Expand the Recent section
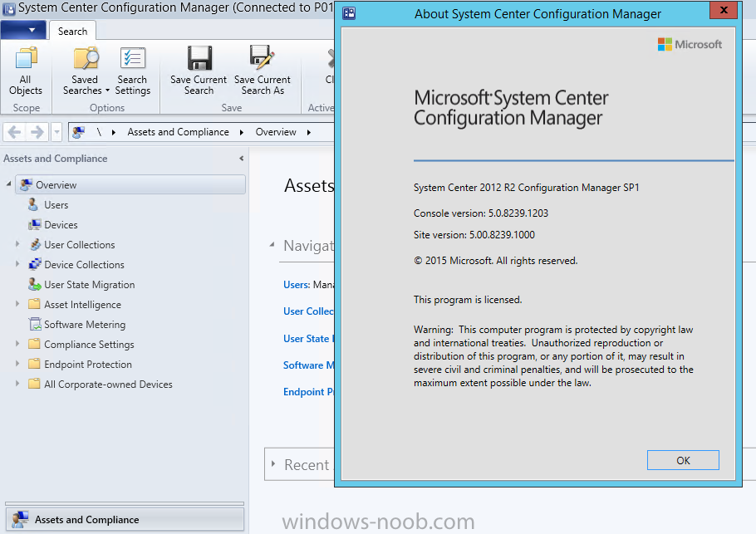Viewport: 756px width, 534px height. tap(273, 463)
